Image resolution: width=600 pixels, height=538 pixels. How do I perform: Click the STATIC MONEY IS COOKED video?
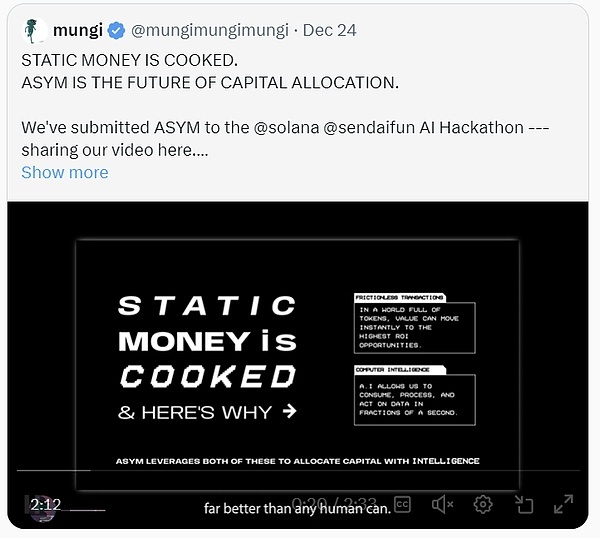point(299,350)
